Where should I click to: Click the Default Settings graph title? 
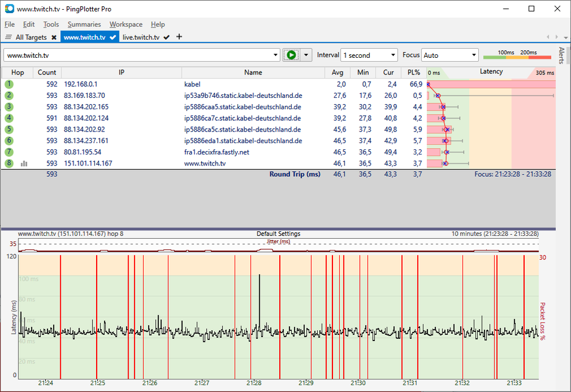(279, 233)
